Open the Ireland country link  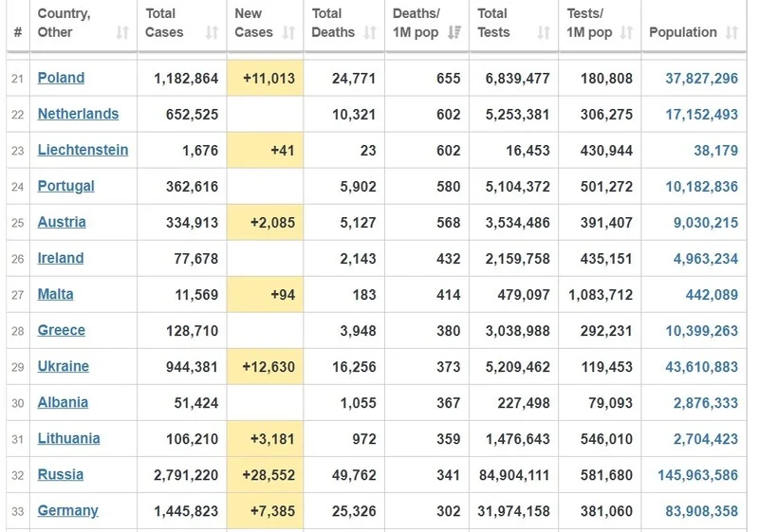61,258
